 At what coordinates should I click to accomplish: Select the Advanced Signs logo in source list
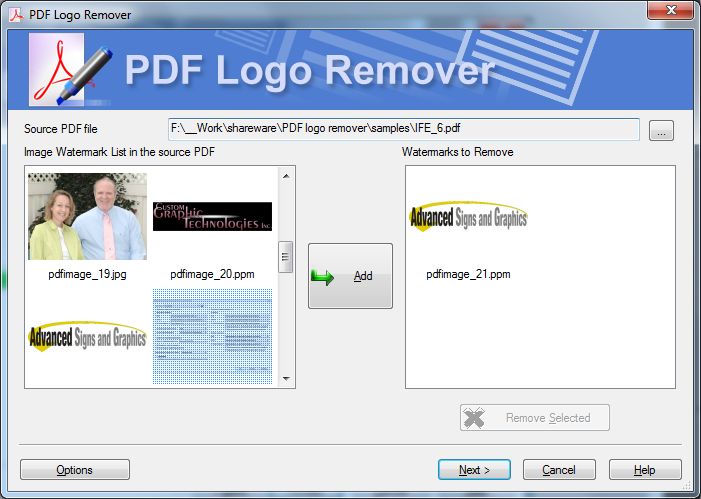(87, 336)
